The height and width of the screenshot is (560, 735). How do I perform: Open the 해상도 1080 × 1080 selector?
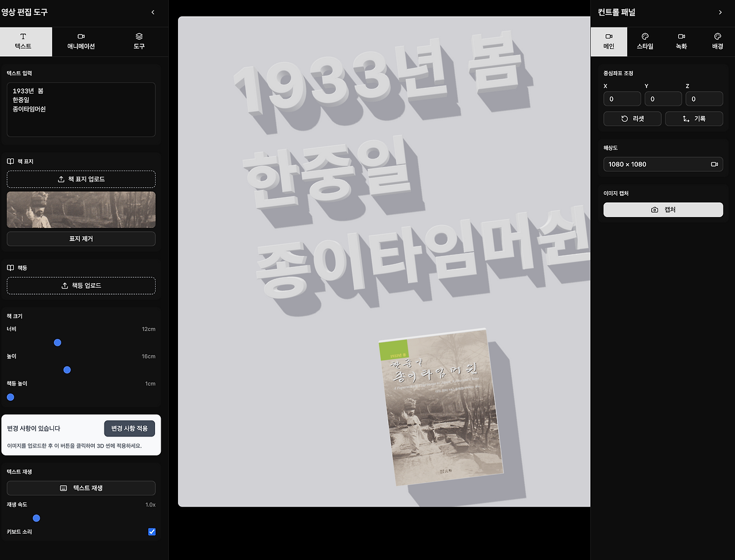(663, 164)
